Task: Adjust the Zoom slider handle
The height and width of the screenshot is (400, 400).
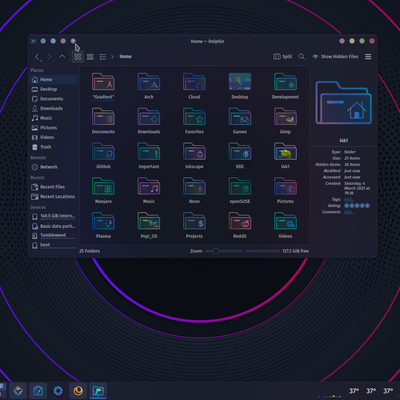Action: point(216,251)
